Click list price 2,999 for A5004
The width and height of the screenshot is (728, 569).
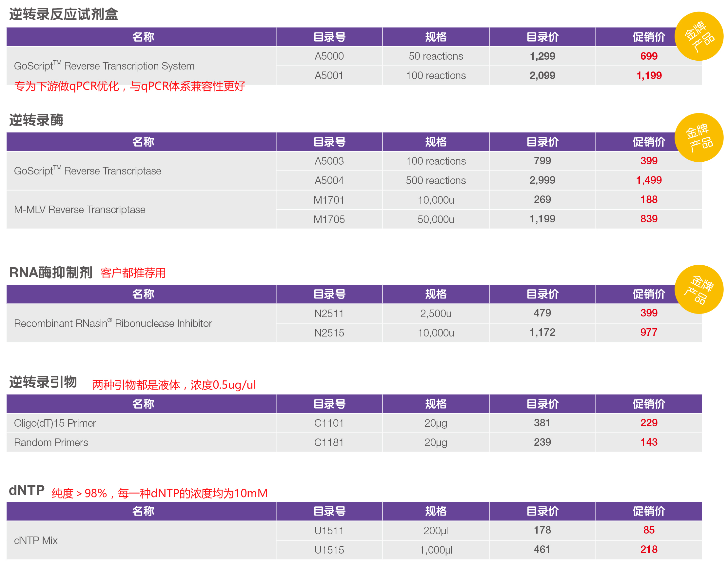pos(542,180)
